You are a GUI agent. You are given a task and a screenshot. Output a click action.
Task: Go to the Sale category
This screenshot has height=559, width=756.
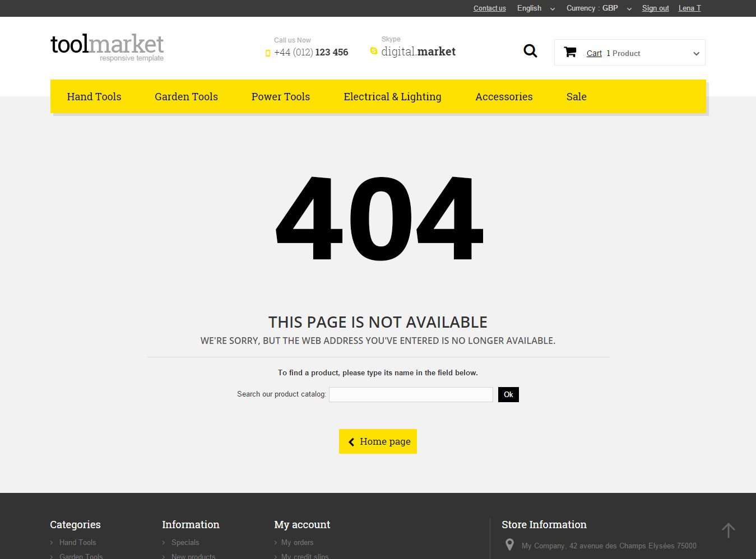pos(576,97)
